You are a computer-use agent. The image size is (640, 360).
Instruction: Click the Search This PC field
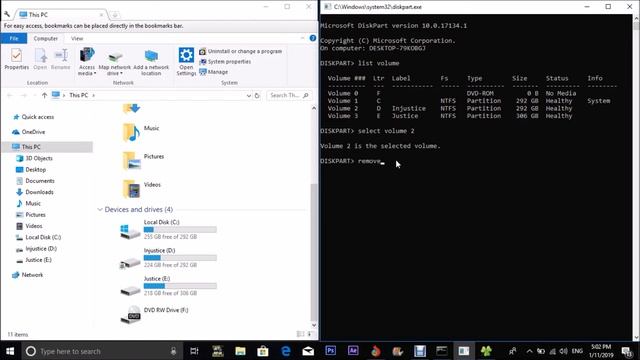click(289, 95)
